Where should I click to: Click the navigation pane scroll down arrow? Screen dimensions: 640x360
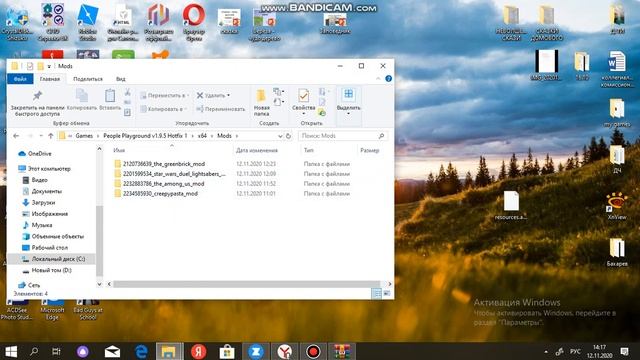click(99, 284)
